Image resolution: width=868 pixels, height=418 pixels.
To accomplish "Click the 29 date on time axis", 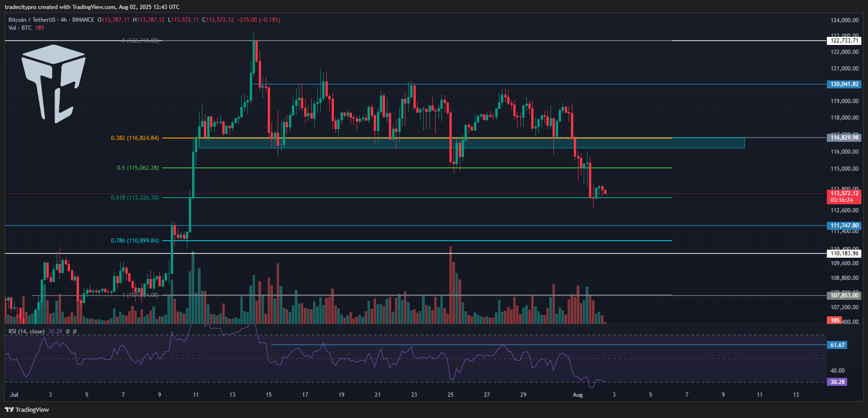I will click(523, 395).
